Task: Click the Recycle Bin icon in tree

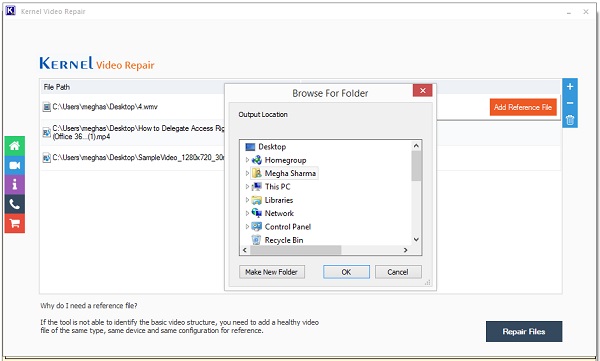Action: (x=256, y=240)
